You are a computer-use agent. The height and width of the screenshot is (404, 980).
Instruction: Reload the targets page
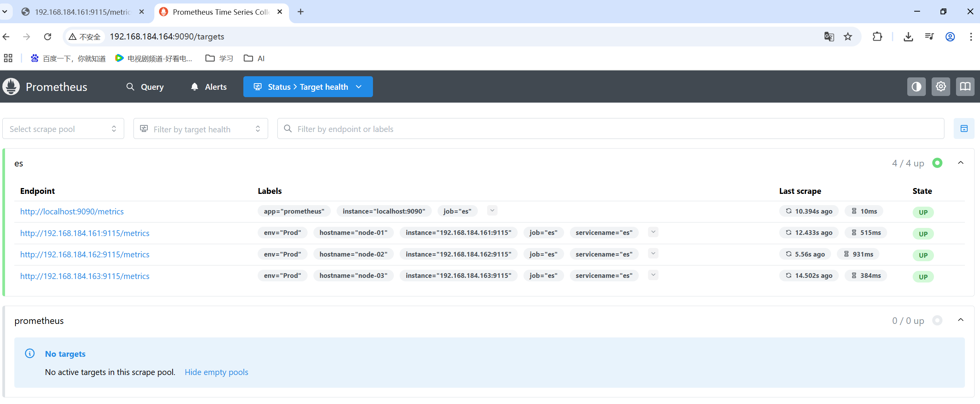[x=48, y=36]
